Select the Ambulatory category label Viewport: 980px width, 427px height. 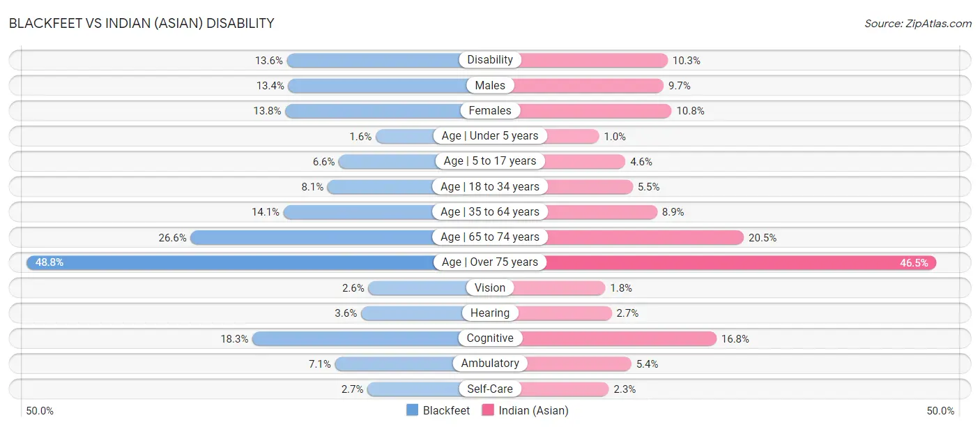coord(490,364)
